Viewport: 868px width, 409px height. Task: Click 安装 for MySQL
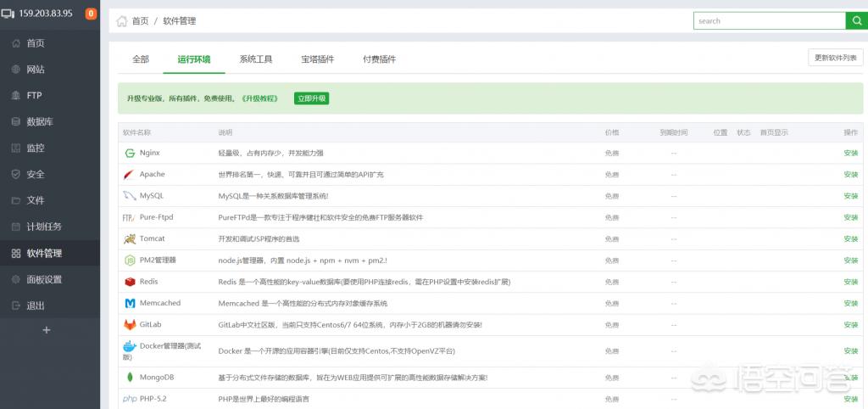coord(850,196)
